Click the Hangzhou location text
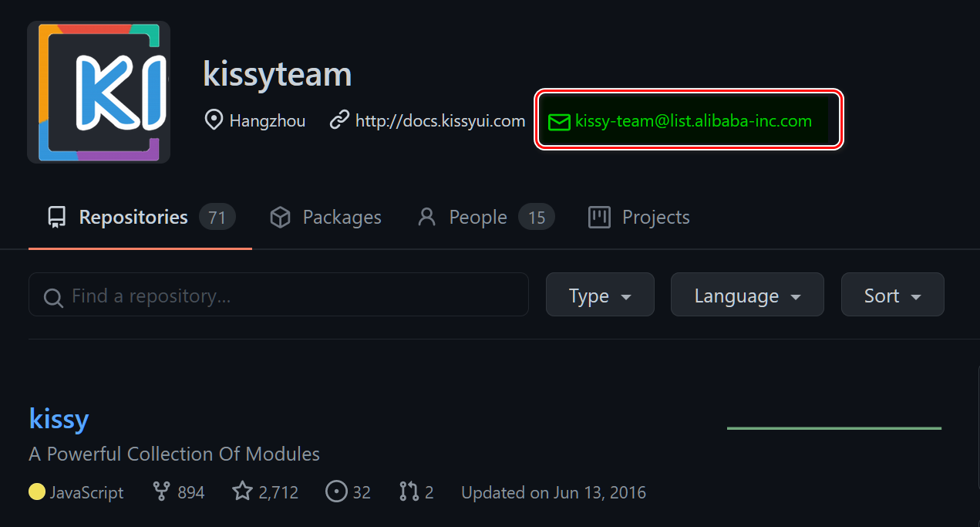980x527 pixels. pos(268,121)
